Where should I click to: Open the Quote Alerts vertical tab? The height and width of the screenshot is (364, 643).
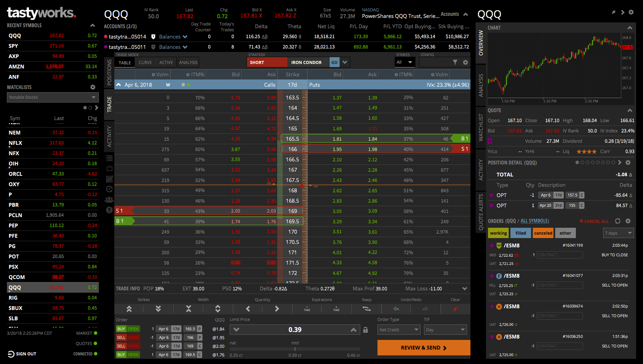pyautogui.click(x=481, y=212)
